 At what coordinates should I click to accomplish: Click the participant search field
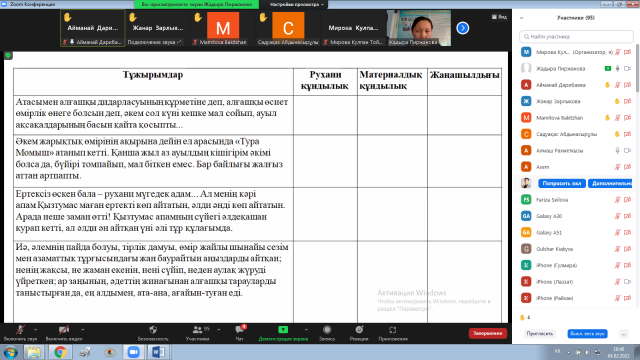click(x=576, y=37)
